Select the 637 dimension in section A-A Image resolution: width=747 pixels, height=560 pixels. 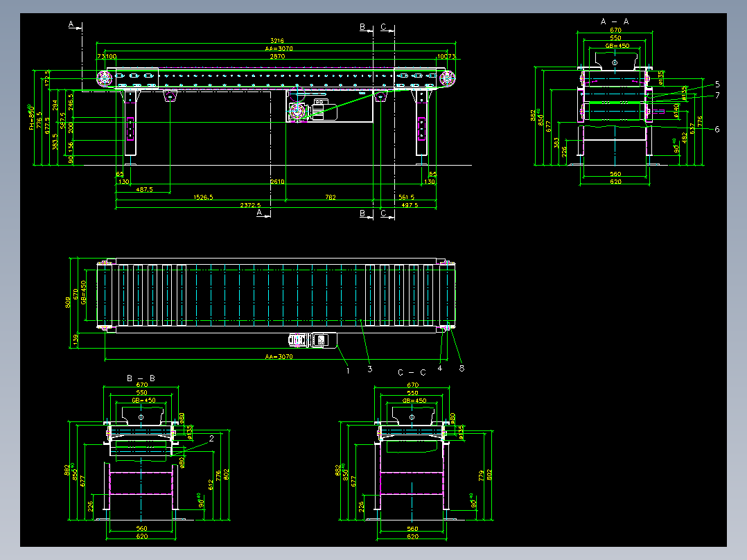[x=692, y=129]
